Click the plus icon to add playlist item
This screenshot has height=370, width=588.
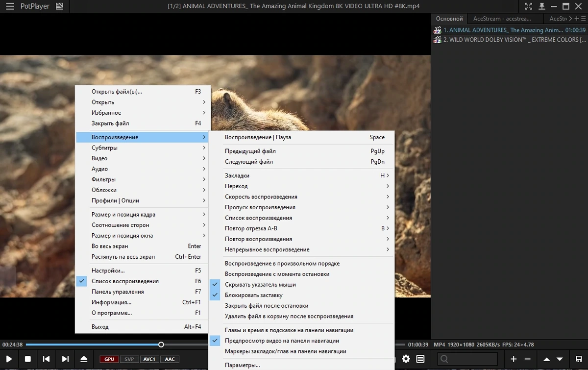tap(514, 359)
